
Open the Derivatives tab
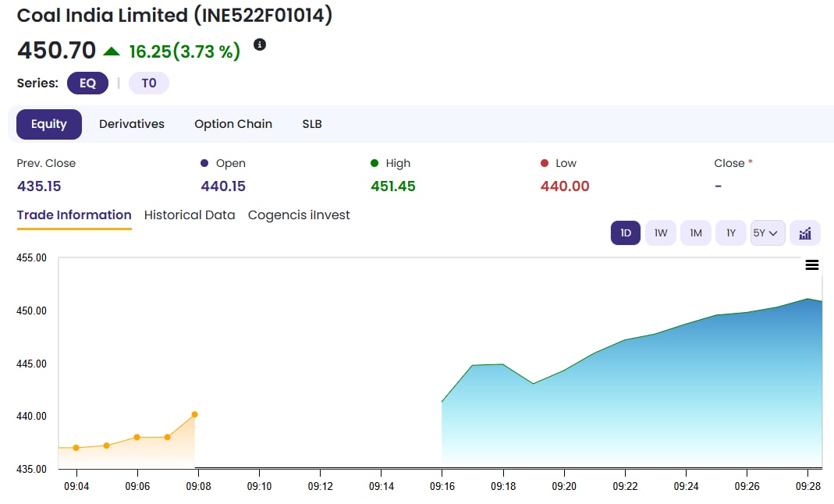[132, 124]
